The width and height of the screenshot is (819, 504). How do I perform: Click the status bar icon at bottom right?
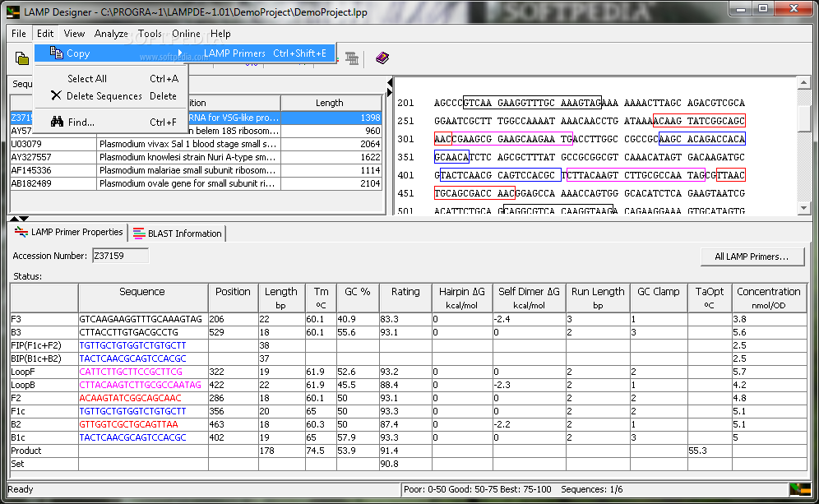click(x=799, y=489)
